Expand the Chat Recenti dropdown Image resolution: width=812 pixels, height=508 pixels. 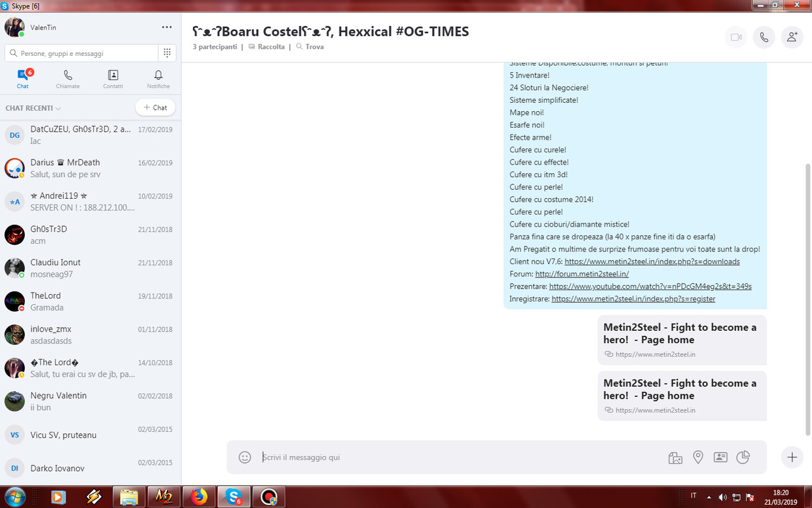click(x=33, y=108)
